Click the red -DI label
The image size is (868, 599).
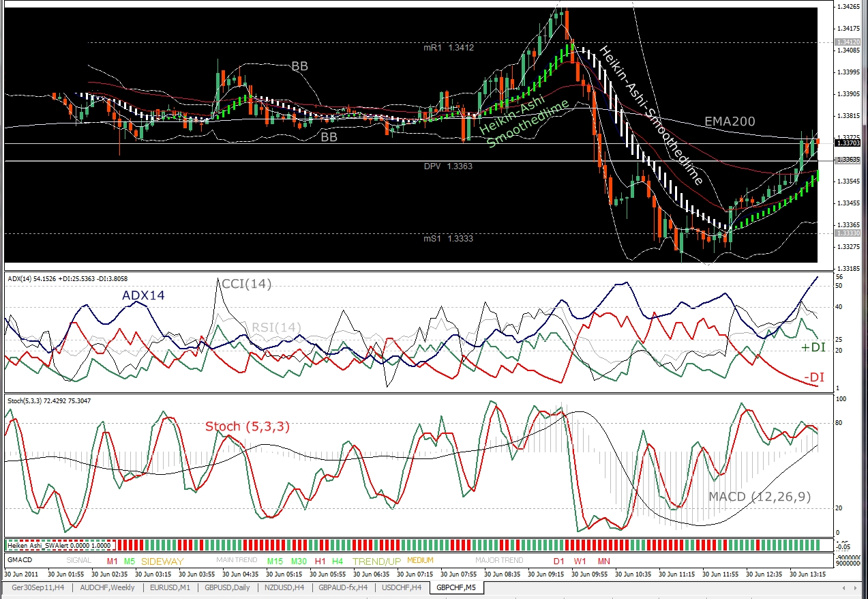point(815,377)
